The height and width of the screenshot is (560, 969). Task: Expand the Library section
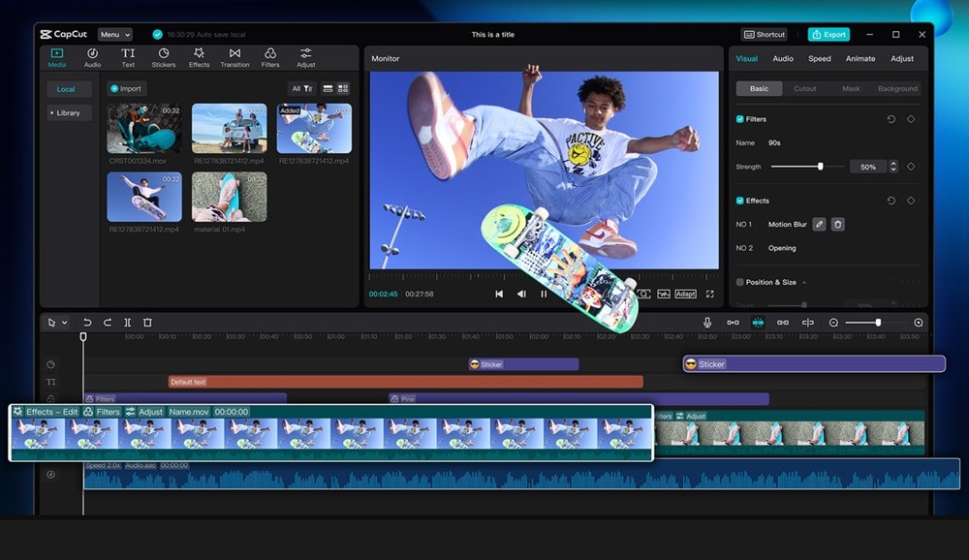69,112
